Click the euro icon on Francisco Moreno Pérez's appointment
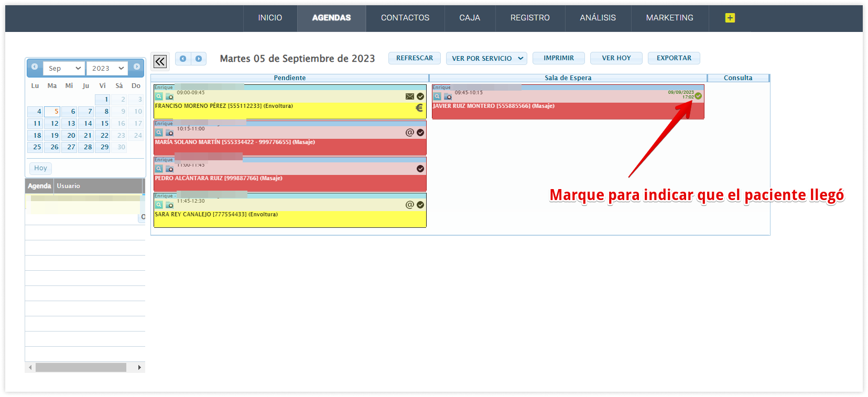Screen dimensions: 868x397 point(419,107)
